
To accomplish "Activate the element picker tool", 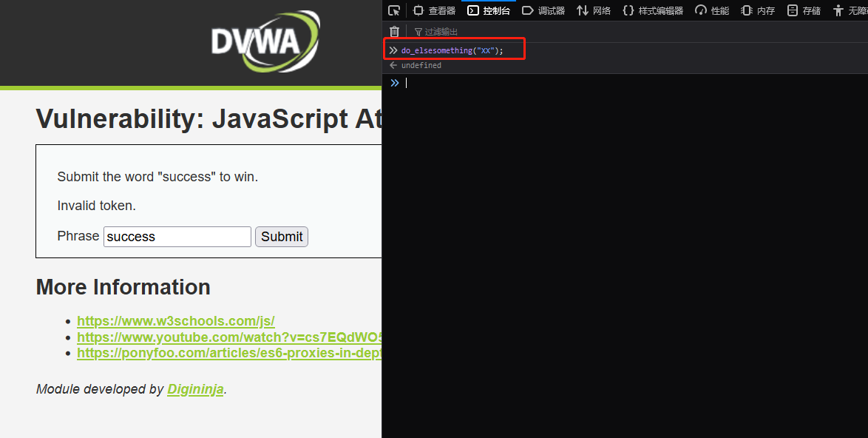I will pyautogui.click(x=394, y=10).
